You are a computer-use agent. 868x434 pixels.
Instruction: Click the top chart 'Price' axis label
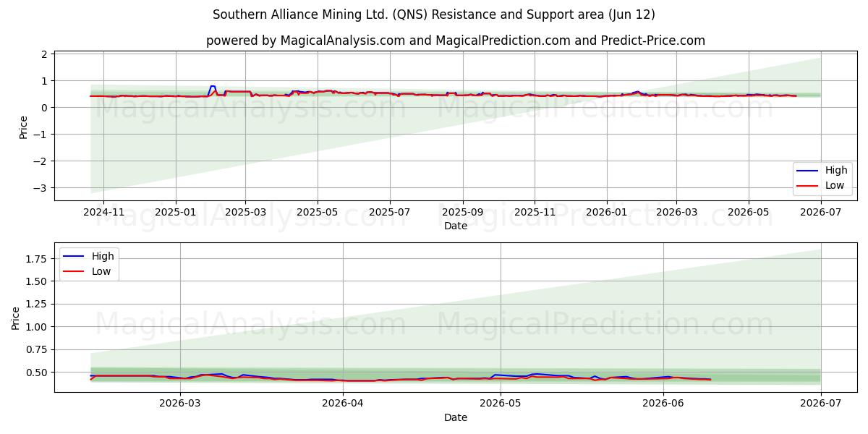(23, 126)
